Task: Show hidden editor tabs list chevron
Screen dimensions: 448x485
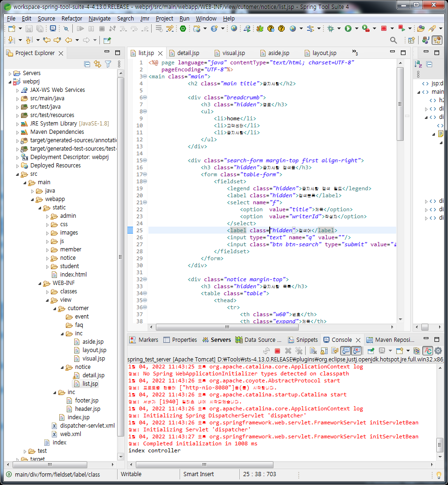Action: coord(355,52)
